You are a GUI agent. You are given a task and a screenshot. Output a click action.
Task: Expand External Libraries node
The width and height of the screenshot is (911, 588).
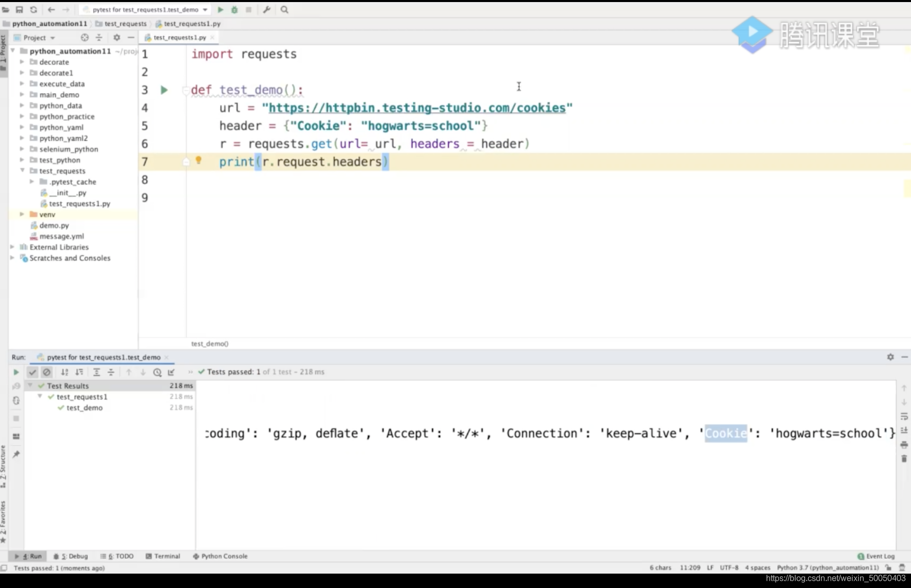click(12, 247)
